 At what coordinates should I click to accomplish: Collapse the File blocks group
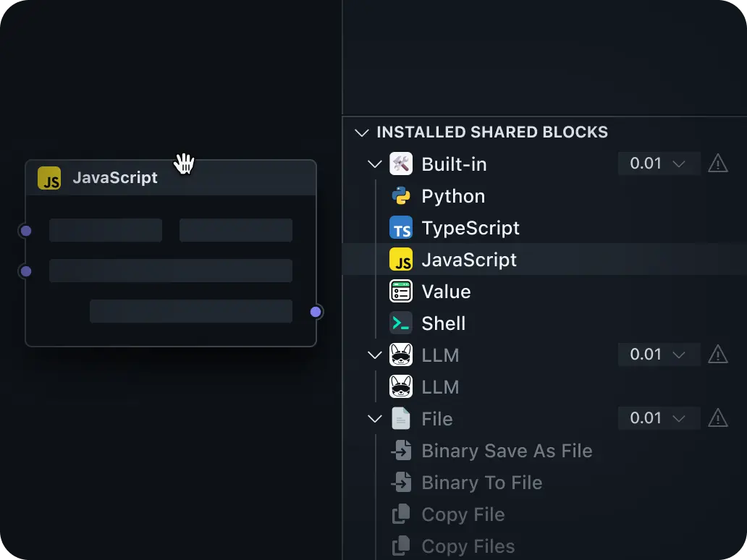374,418
